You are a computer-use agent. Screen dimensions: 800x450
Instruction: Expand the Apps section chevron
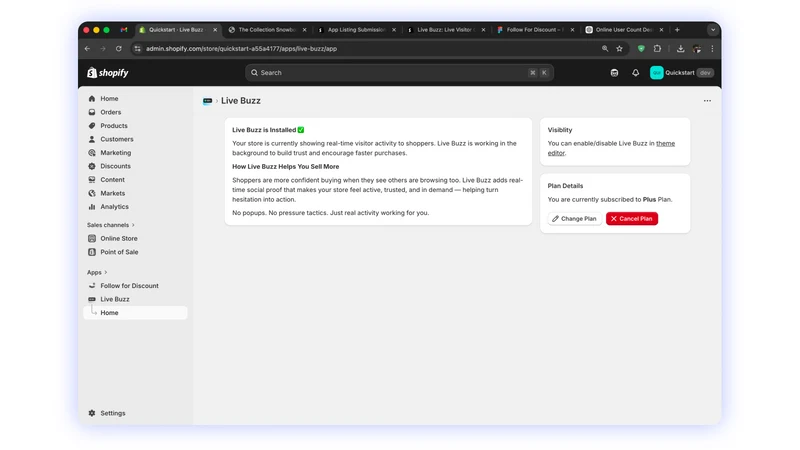click(106, 272)
